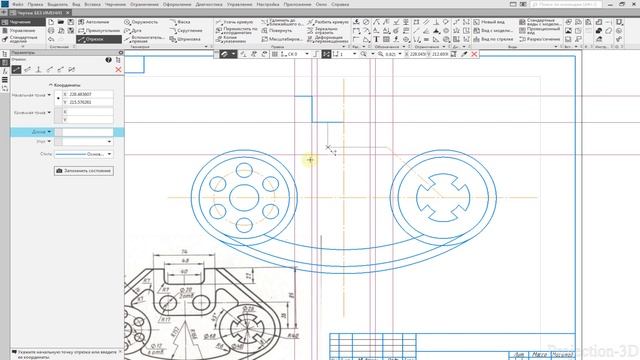Click the command search field in title bar
This screenshot has width=640, height=360.
pyautogui.click(x=565, y=4)
